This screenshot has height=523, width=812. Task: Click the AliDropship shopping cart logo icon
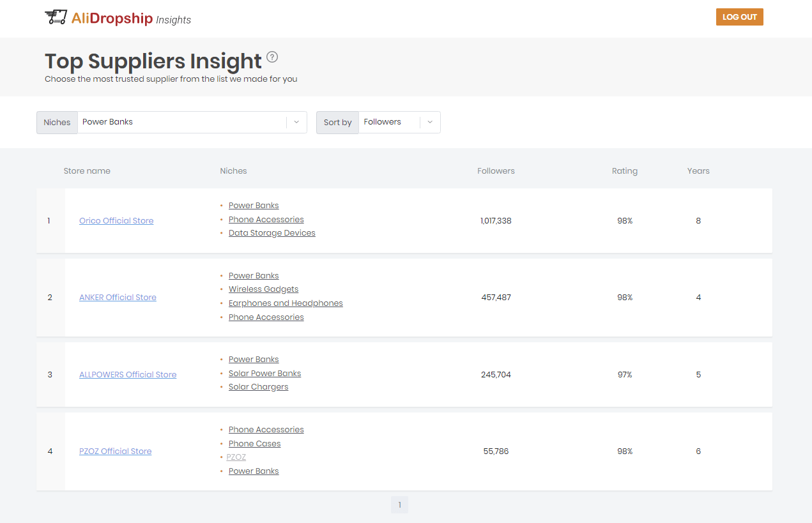click(x=56, y=17)
